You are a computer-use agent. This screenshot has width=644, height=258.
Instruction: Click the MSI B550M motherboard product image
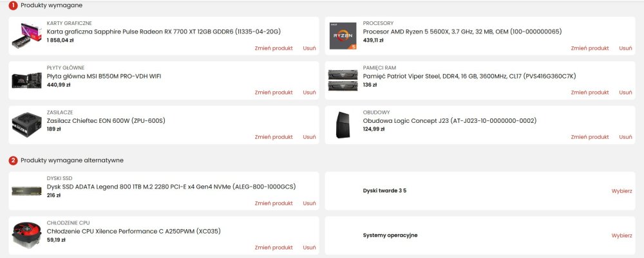pyautogui.click(x=26, y=80)
